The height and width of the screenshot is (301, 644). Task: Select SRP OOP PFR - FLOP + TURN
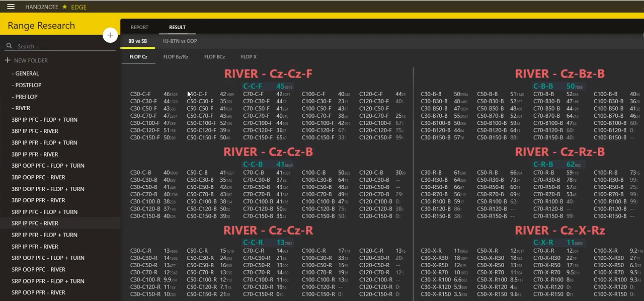click(x=48, y=281)
